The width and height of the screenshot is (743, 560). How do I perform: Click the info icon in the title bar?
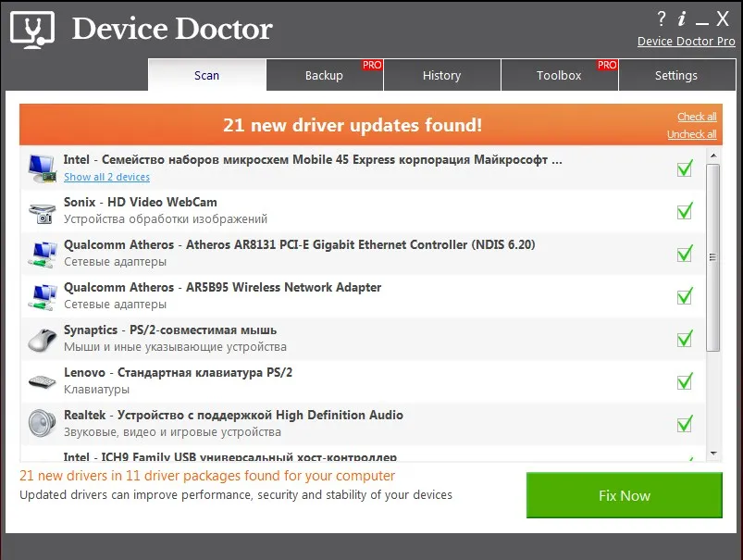681,18
